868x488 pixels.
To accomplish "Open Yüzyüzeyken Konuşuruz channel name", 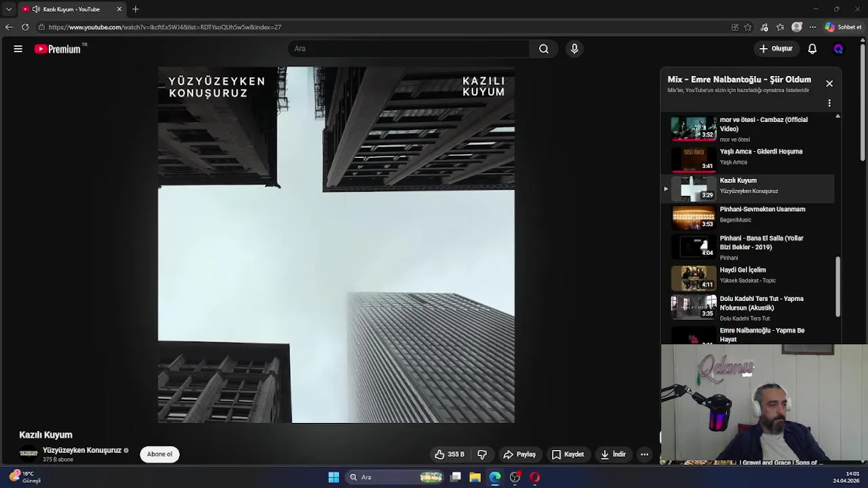I will point(82,450).
